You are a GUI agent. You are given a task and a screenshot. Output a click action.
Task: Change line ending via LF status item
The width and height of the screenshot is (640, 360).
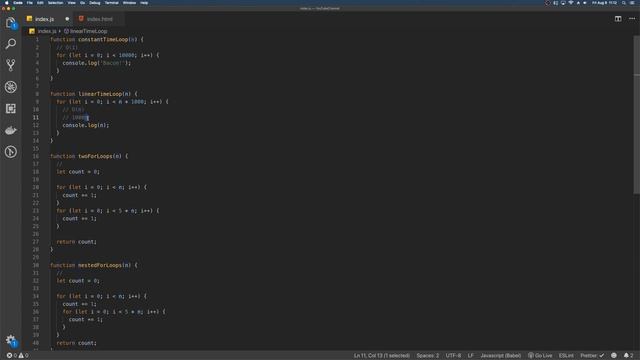[470, 356]
